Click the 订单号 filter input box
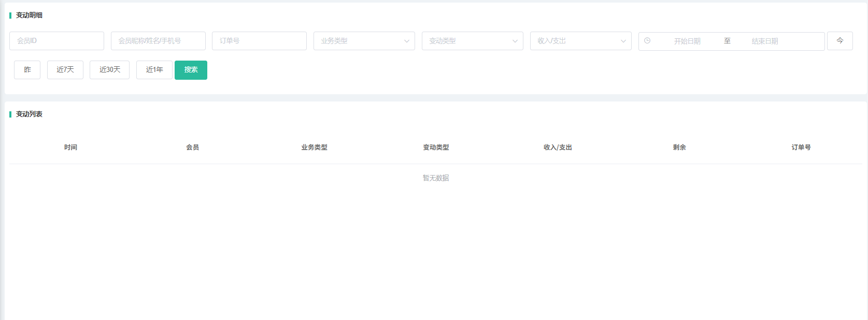This screenshot has height=320, width=868. click(259, 41)
